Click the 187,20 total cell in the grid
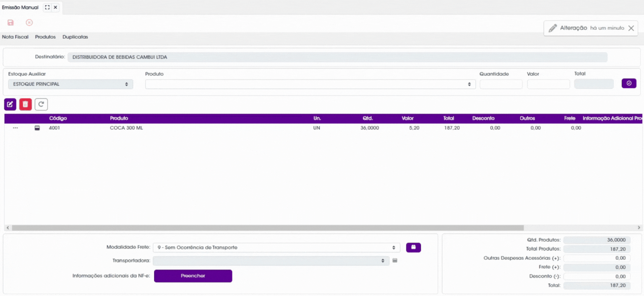The image size is (644, 296). point(452,128)
